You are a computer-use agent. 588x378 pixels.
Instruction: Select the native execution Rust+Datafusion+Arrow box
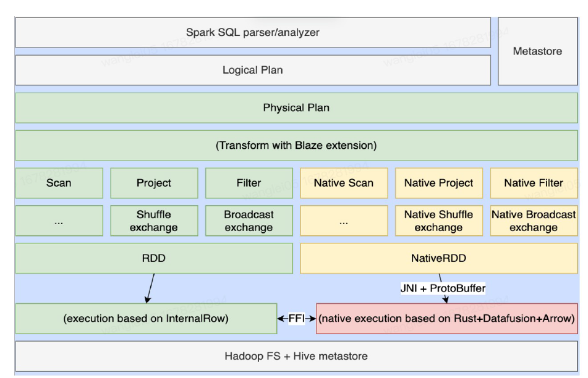(x=446, y=319)
